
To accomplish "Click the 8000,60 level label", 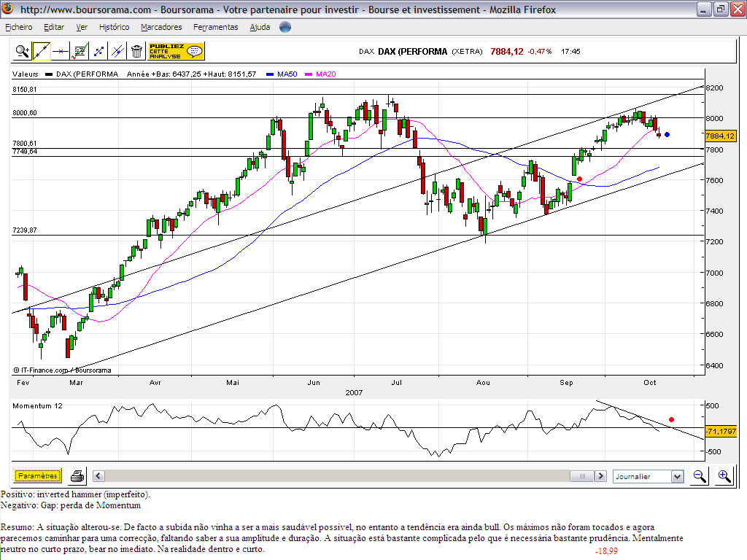I will click(25, 113).
